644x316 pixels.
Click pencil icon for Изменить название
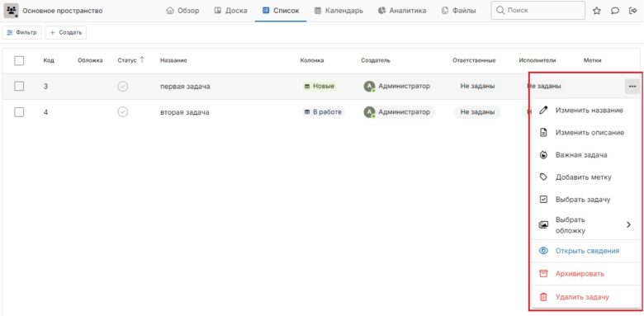(x=543, y=111)
